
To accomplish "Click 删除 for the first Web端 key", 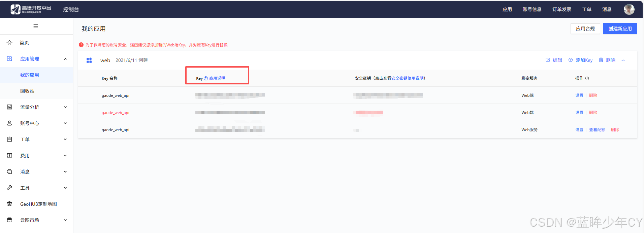I will point(593,95).
